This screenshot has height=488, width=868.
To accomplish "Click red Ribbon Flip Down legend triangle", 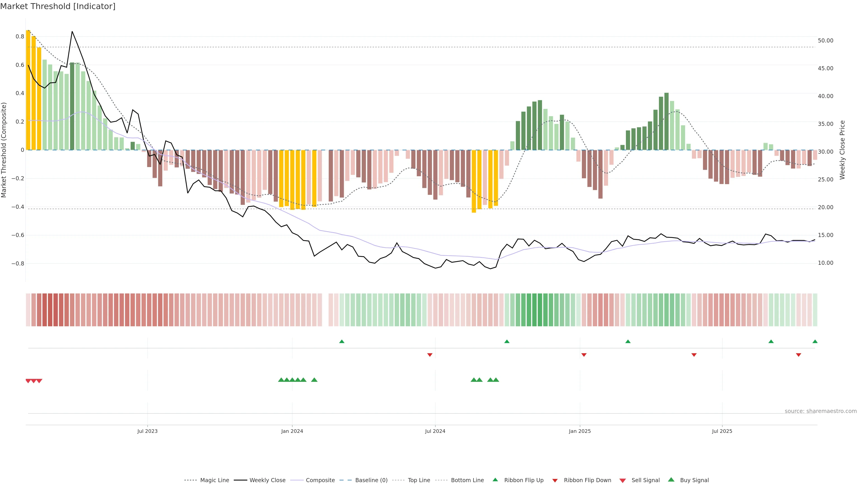I will click(x=555, y=480).
